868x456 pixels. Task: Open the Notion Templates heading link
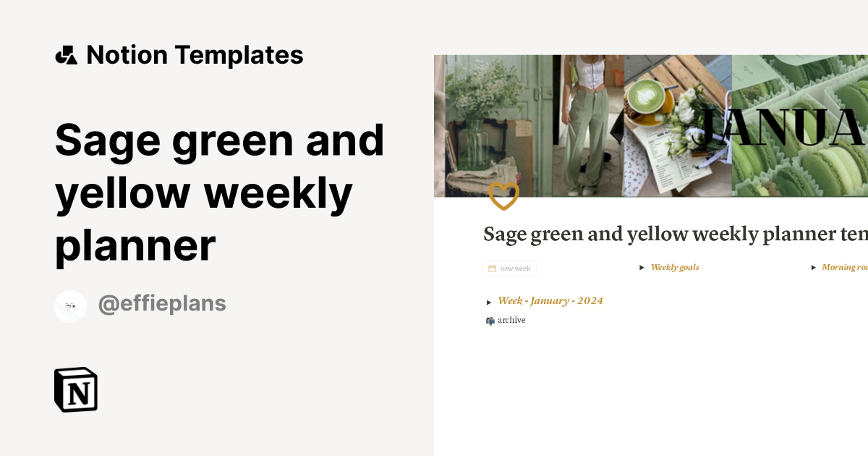coord(195,56)
